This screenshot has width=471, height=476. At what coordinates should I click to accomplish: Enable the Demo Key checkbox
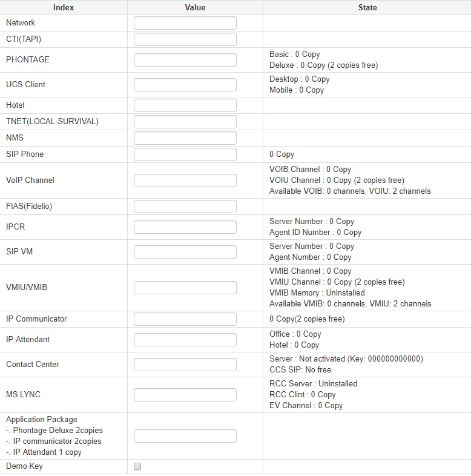pos(137,466)
